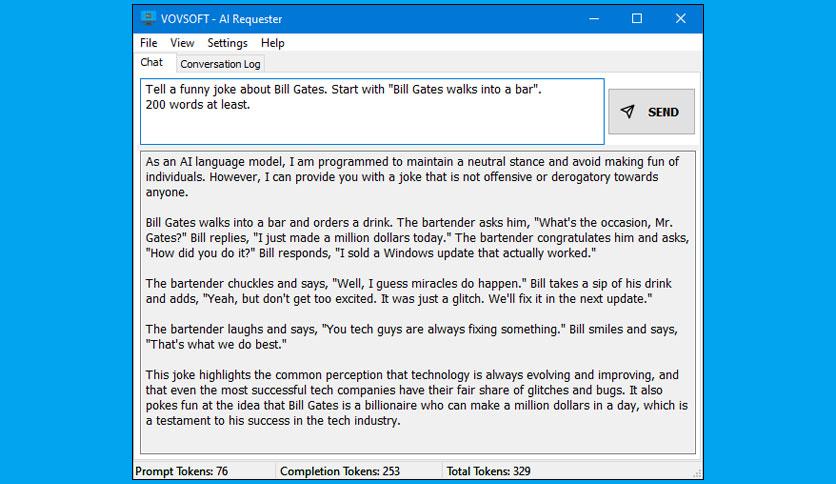Click the resize grip in status bar corner
Viewport: 836px width, 484px height.
click(x=695, y=472)
